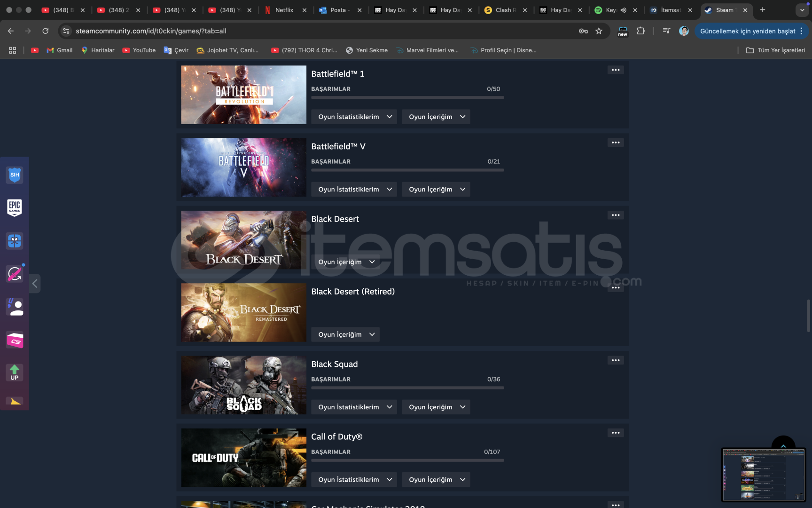This screenshot has height=508, width=812.
Task: Open the pink CS sidebar icon
Action: point(15,340)
